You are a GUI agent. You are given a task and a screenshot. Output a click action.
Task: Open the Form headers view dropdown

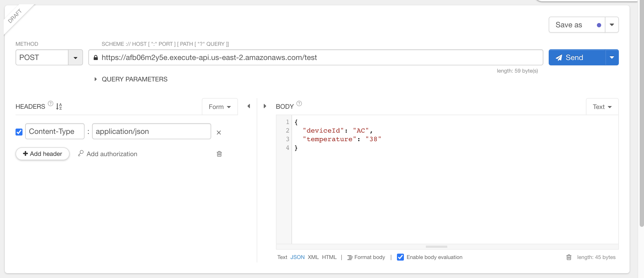219,107
